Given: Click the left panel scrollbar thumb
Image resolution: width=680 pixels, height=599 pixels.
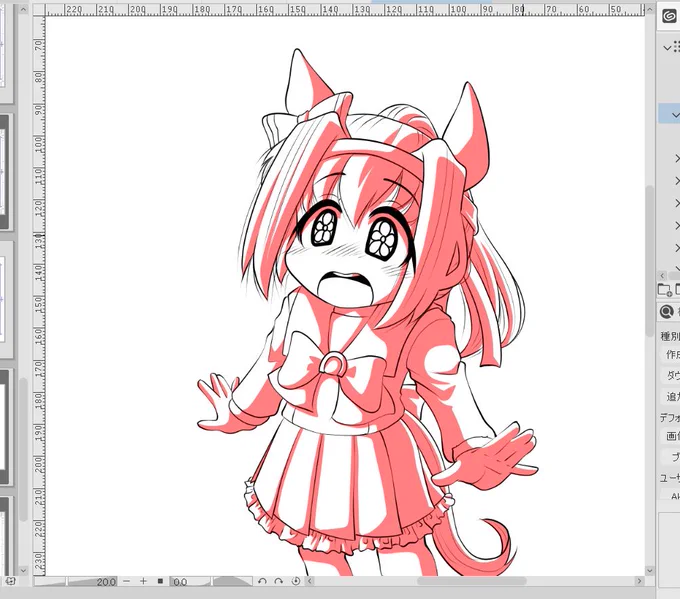Looking at the screenshot, I should click(23, 449).
